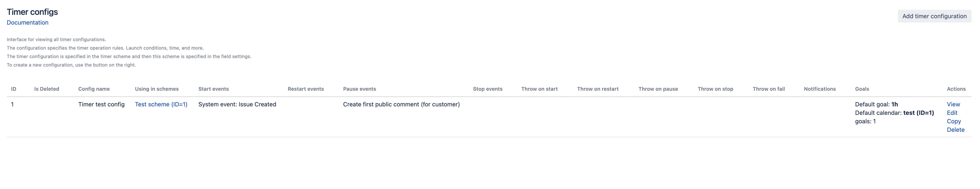Click the ID column header

pyautogui.click(x=14, y=89)
